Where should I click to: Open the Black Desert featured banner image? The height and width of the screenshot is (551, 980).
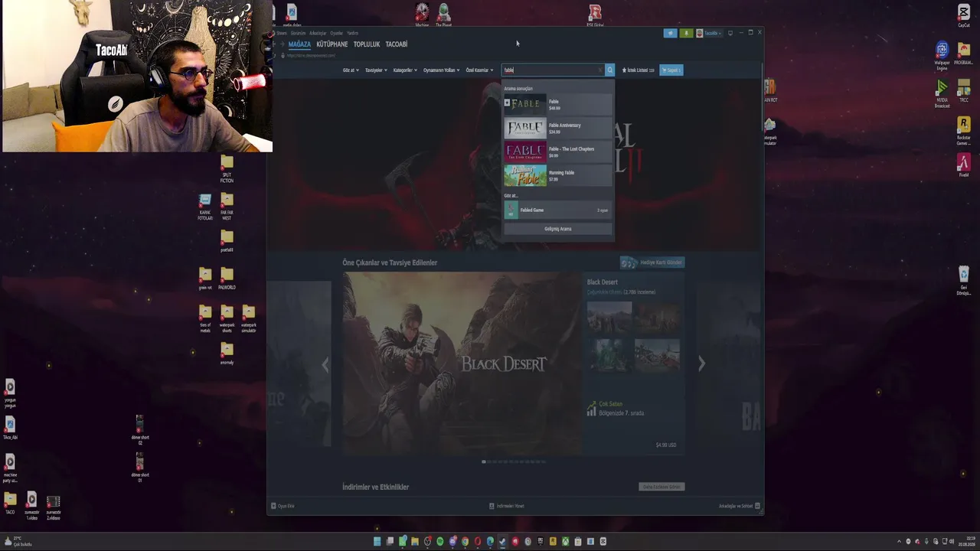[x=462, y=364]
